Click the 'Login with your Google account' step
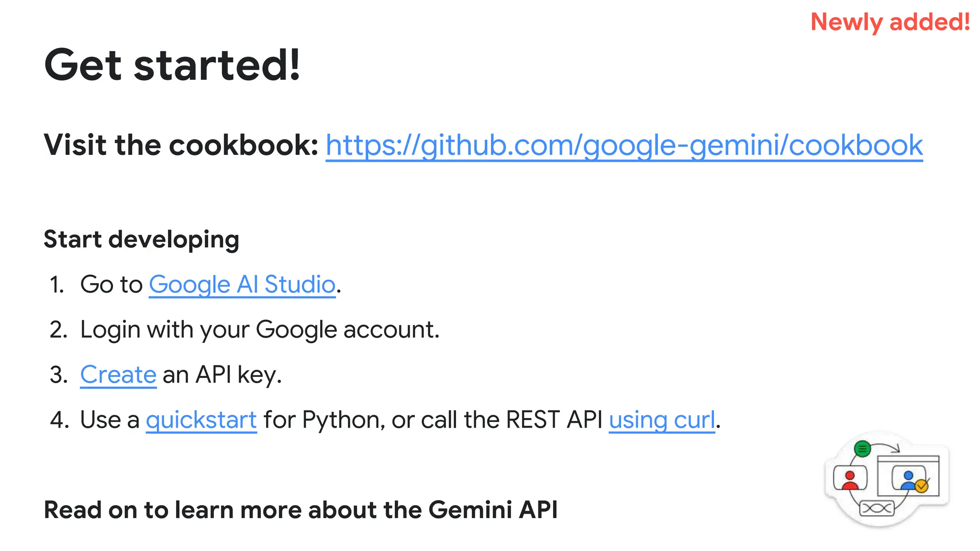 pyautogui.click(x=259, y=330)
